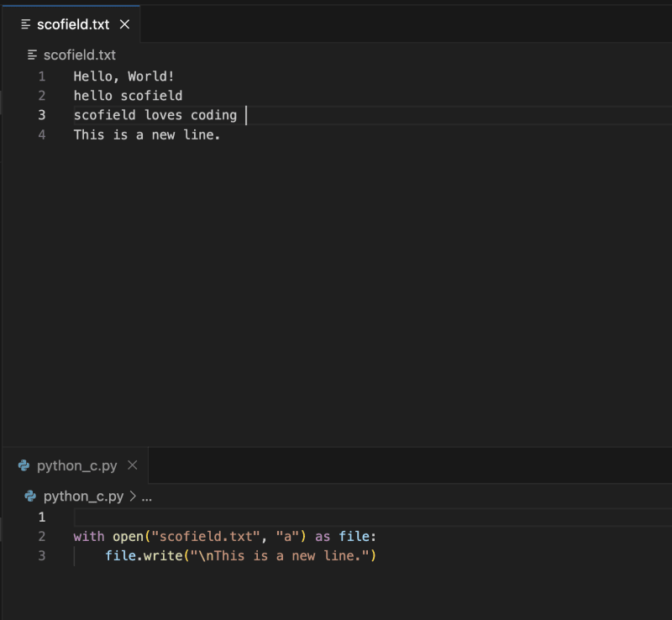672x620 pixels.
Task: Click Python logo icon in python_c.py tab
Action: 24,465
